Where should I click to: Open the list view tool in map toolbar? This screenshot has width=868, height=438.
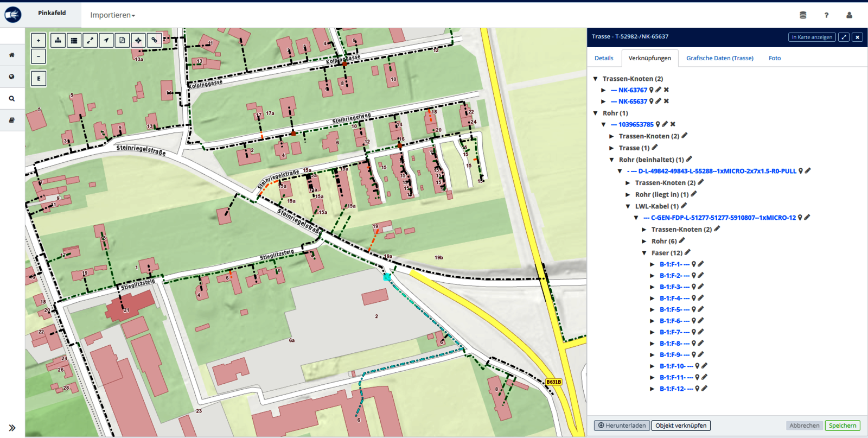[x=74, y=40]
